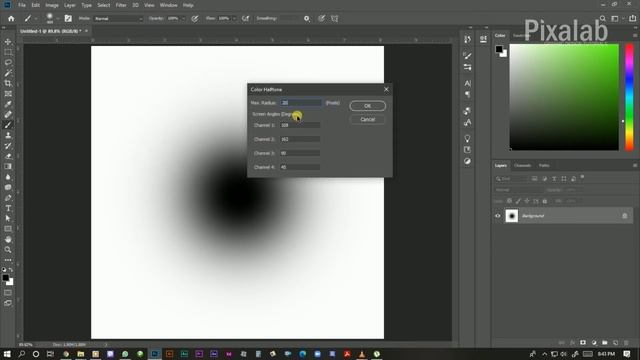Open the Filter menu

pos(121,5)
